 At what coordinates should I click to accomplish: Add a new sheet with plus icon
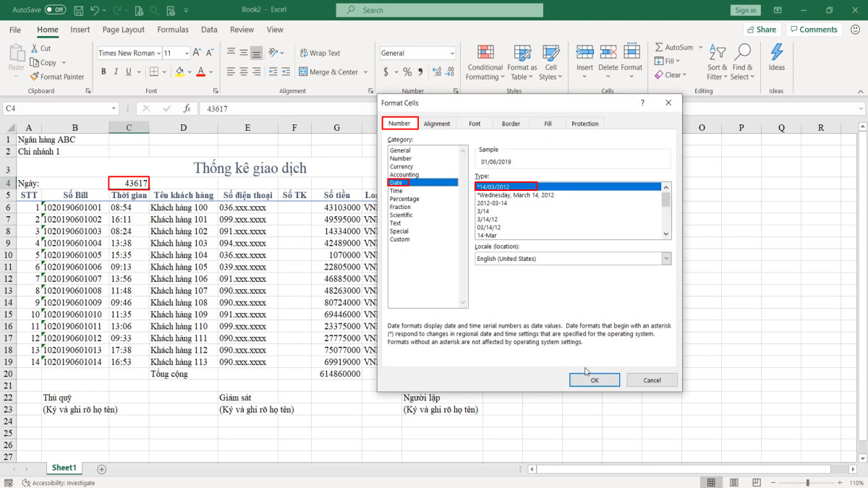point(101,469)
